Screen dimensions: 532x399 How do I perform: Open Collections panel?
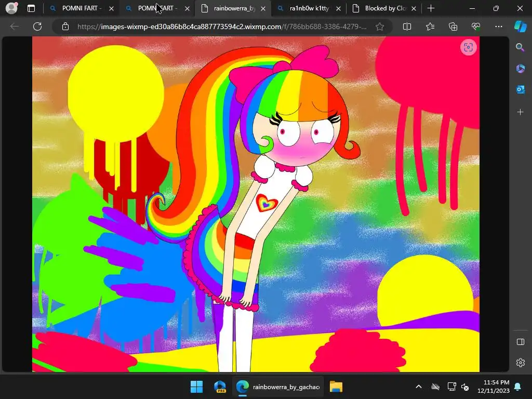[453, 26]
